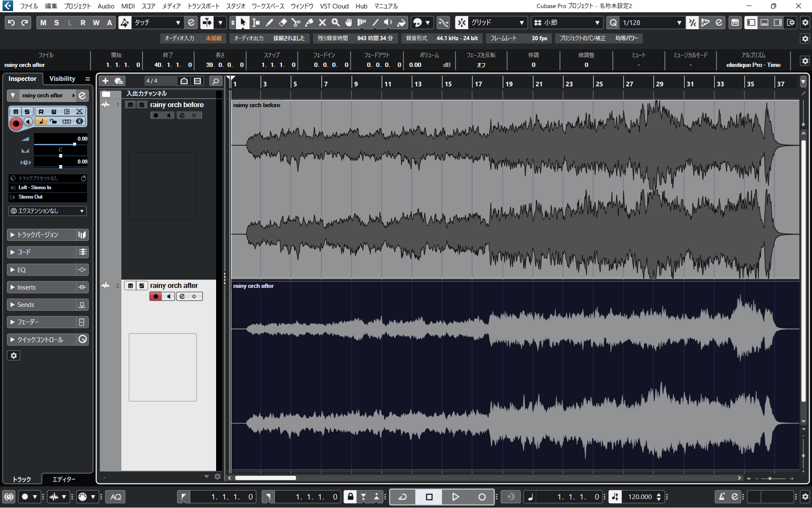Viewport: 812px width, 508px height.
Task: Select the Range Selection tool
Action: (x=256, y=22)
